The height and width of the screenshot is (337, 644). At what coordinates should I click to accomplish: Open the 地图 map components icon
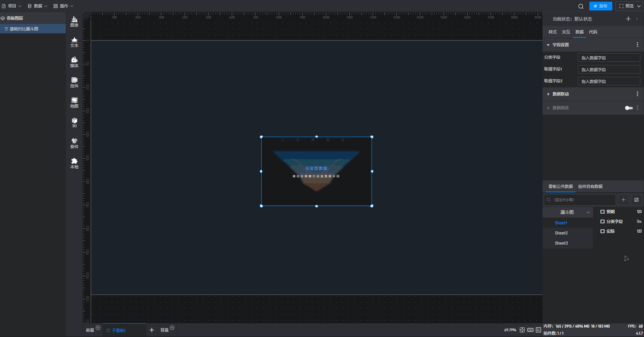(74, 103)
